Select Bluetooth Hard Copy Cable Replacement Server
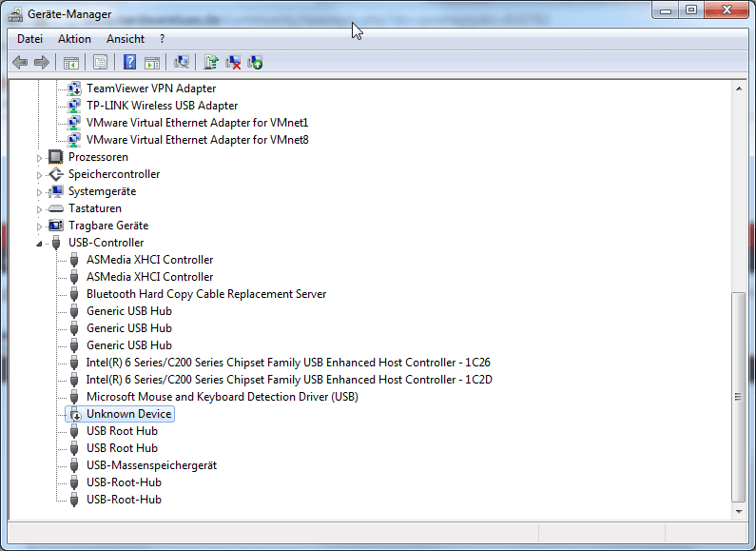The image size is (756, 551). pyautogui.click(x=206, y=294)
